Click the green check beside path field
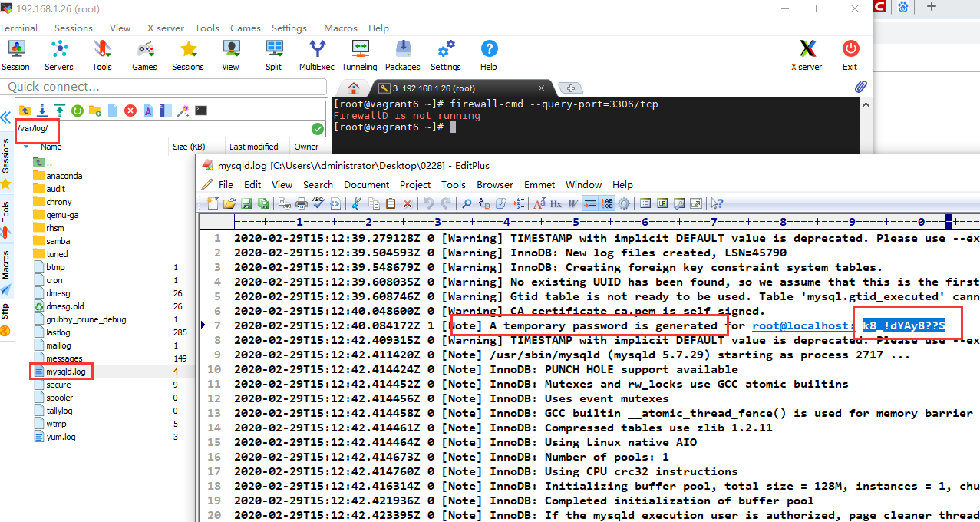The image size is (980, 522). click(318, 129)
